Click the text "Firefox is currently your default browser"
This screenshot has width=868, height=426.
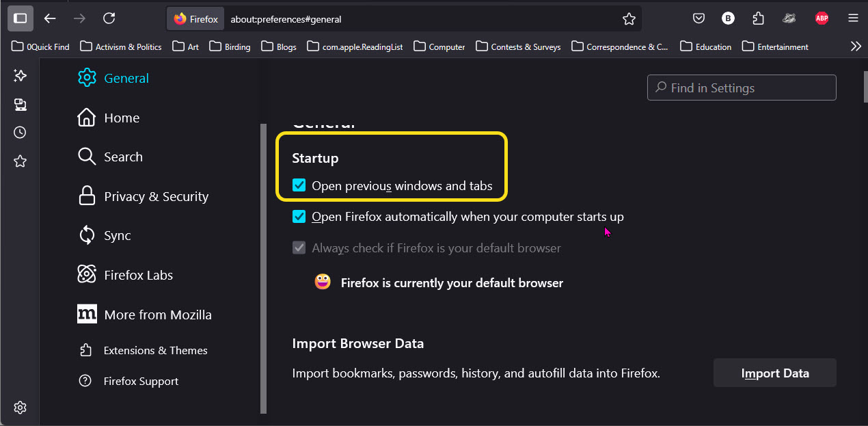(x=452, y=282)
